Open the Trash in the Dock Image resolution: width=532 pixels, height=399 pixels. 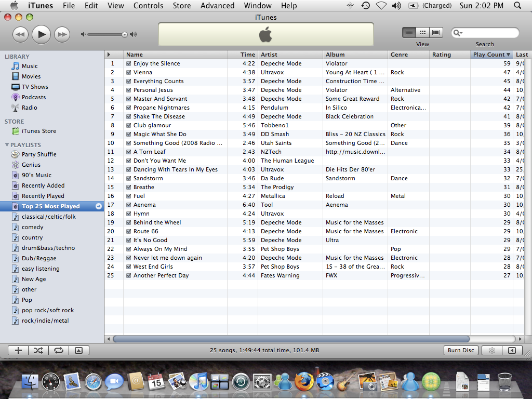504,382
